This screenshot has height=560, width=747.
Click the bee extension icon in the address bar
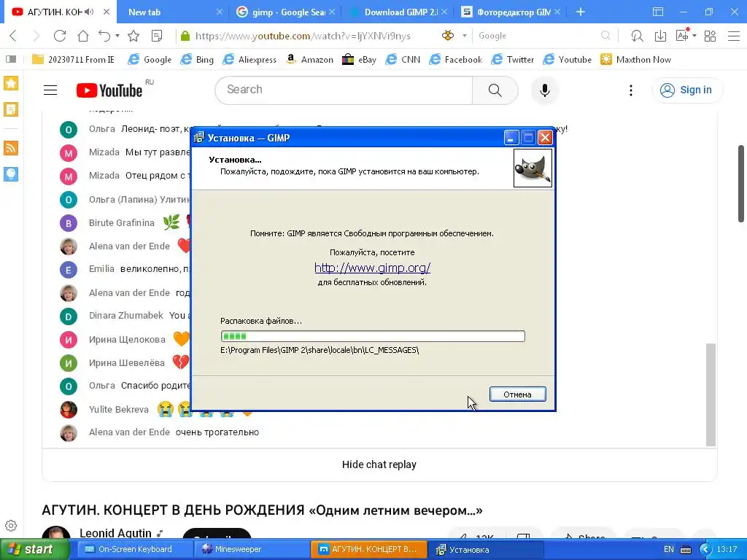pyautogui.click(x=448, y=35)
